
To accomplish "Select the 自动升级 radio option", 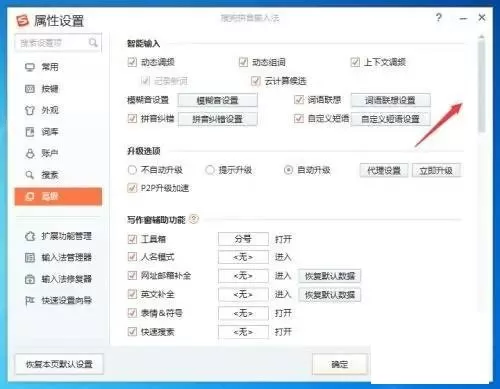I will (x=288, y=170).
